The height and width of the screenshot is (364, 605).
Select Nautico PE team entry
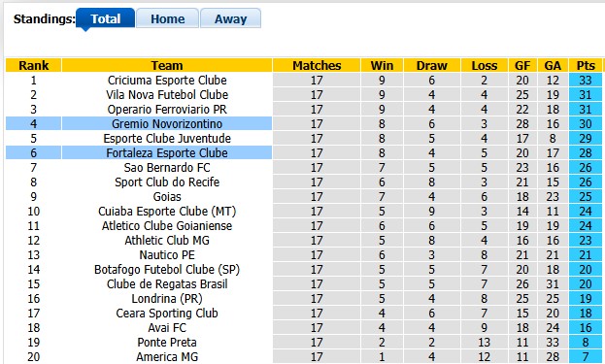167,255
